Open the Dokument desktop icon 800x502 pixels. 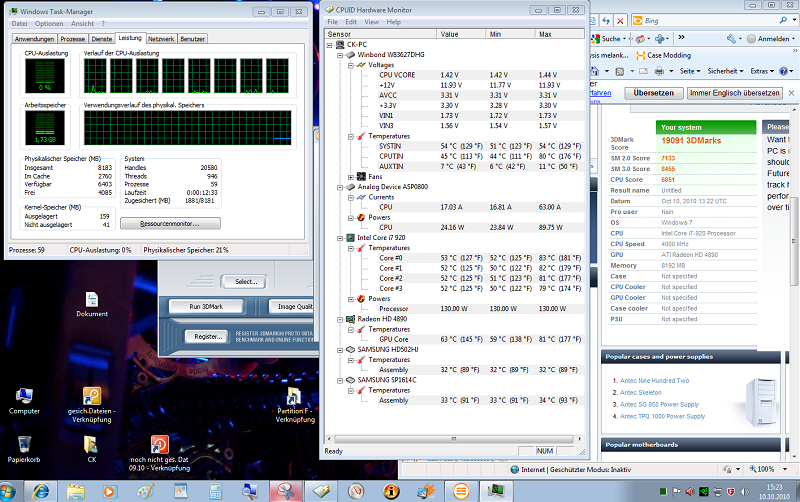pos(92,304)
